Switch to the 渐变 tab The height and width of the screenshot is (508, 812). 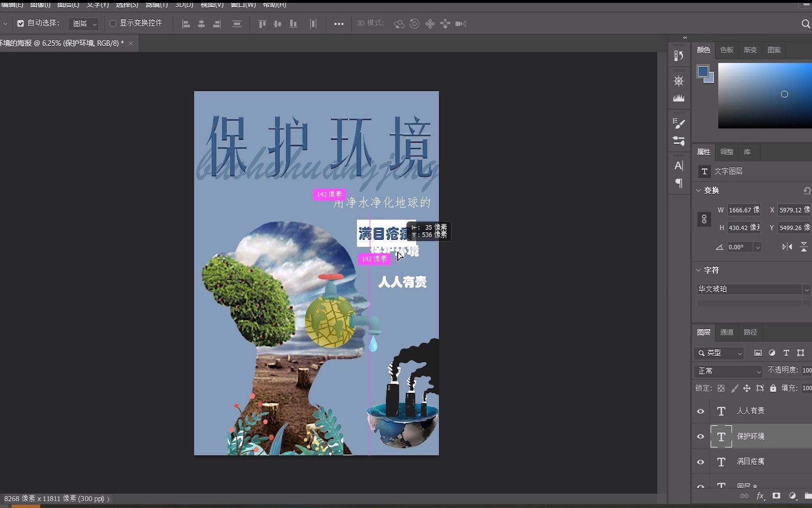[750, 50]
